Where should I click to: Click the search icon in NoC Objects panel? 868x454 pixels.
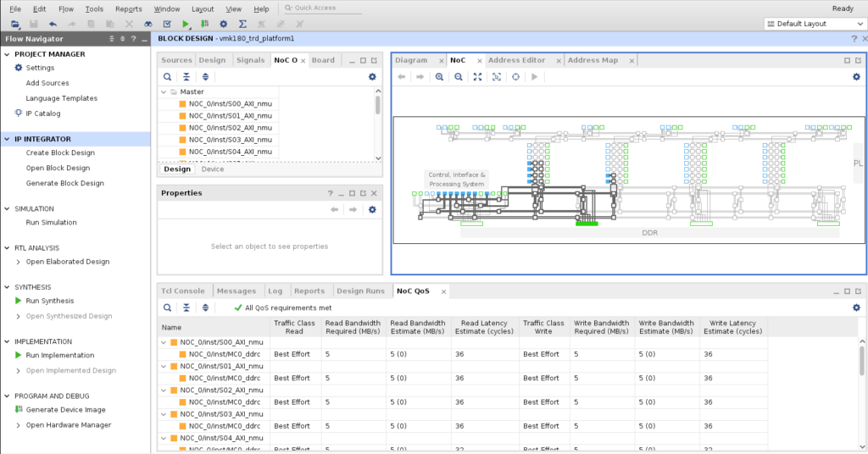click(x=168, y=76)
